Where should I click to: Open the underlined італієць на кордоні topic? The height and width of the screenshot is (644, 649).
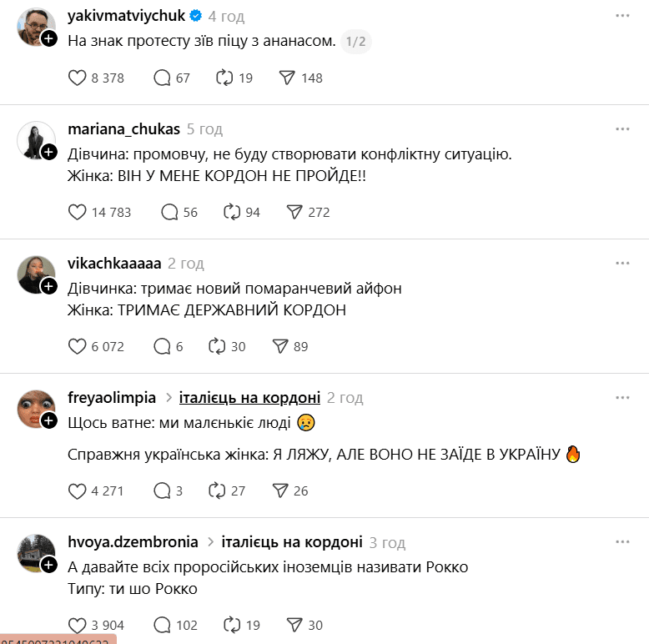pyautogui.click(x=249, y=398)
